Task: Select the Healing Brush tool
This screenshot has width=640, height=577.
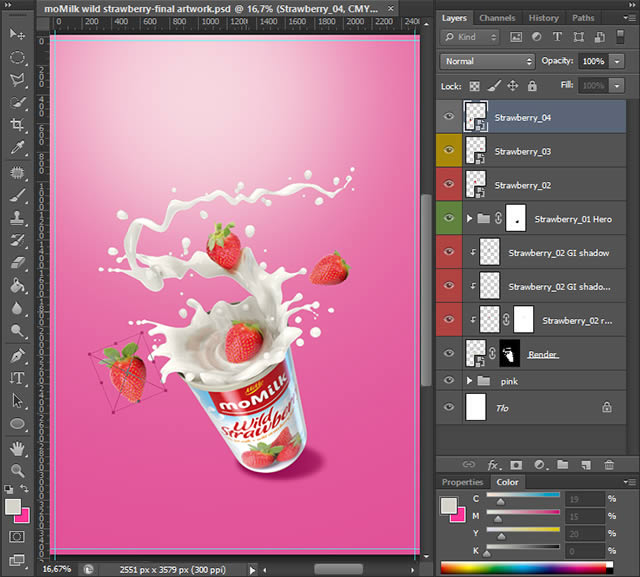Action: [x=17, y=173]
